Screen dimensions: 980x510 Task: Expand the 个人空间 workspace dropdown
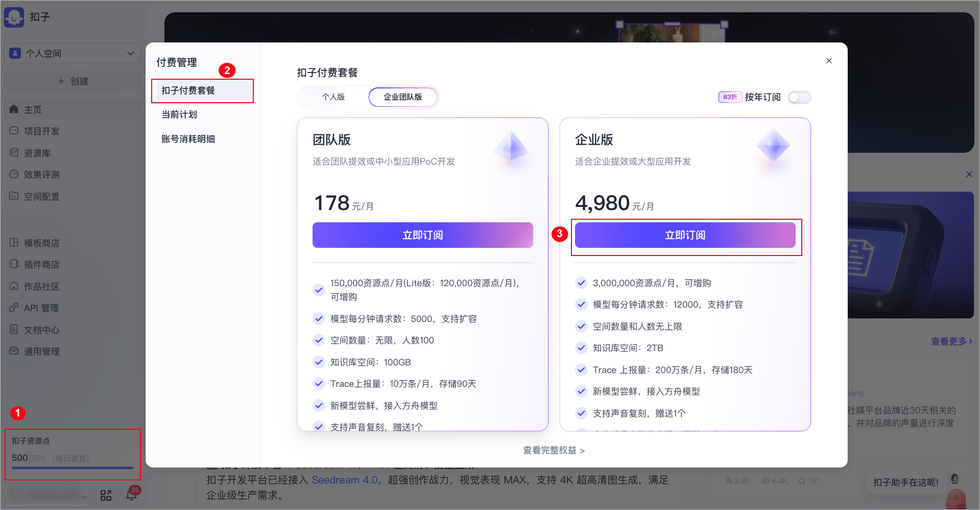pos(73,53)
